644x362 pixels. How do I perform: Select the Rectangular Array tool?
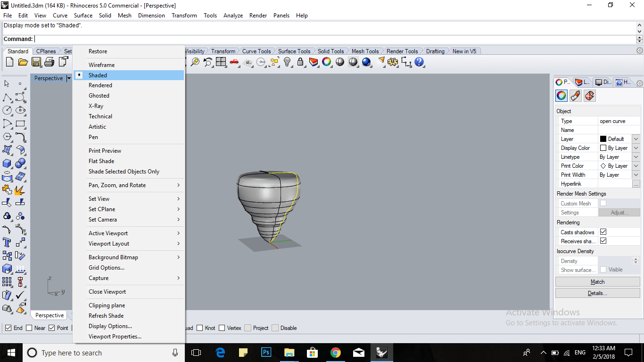[7, 282]
